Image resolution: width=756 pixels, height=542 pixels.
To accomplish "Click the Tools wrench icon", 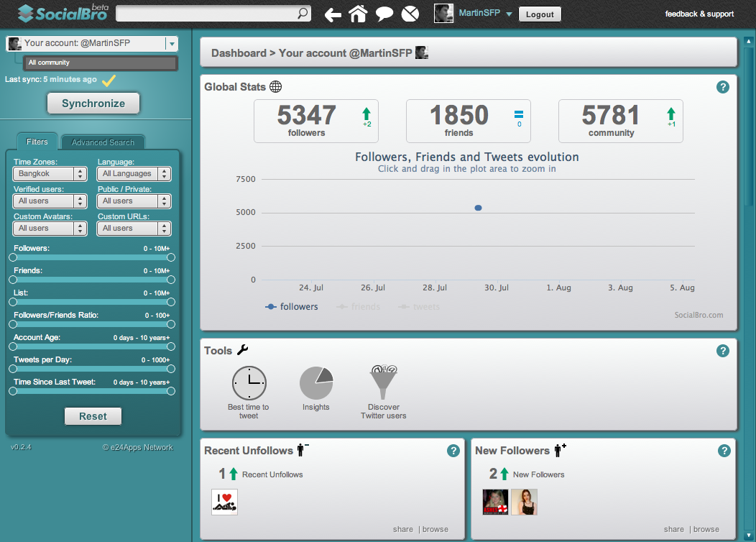I will [x=243, y=349].
